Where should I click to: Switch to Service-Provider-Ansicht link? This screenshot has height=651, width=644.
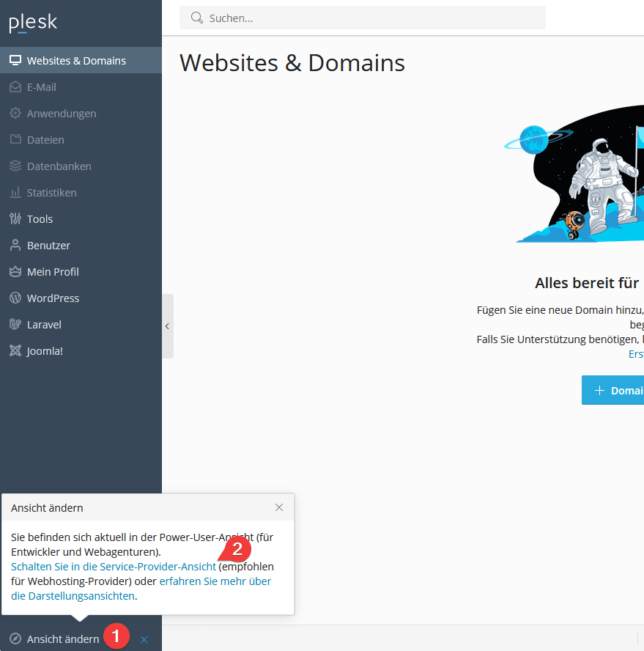click(x=114, y=567)
